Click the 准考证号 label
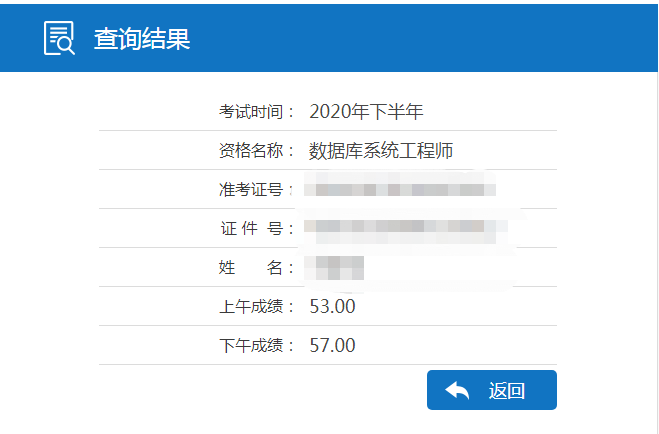Viewport: 659px width, 434px height. [x=251, y=189]
